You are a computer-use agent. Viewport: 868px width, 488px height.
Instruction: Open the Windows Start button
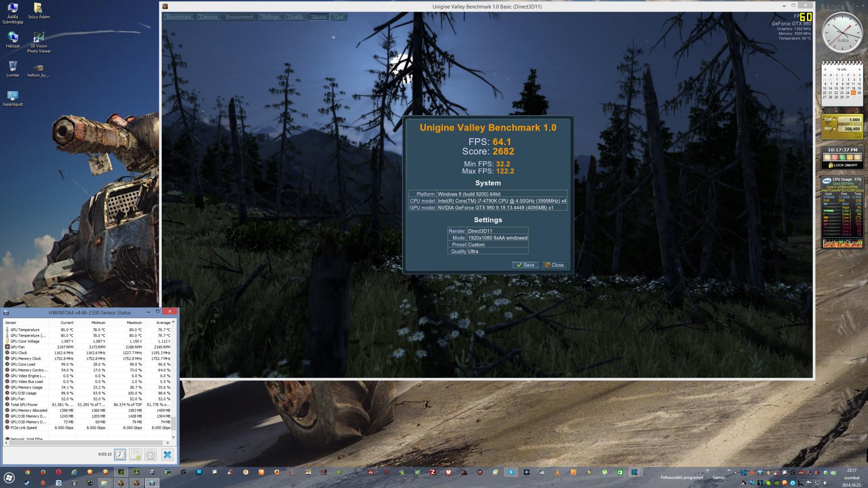click(9, 478)
